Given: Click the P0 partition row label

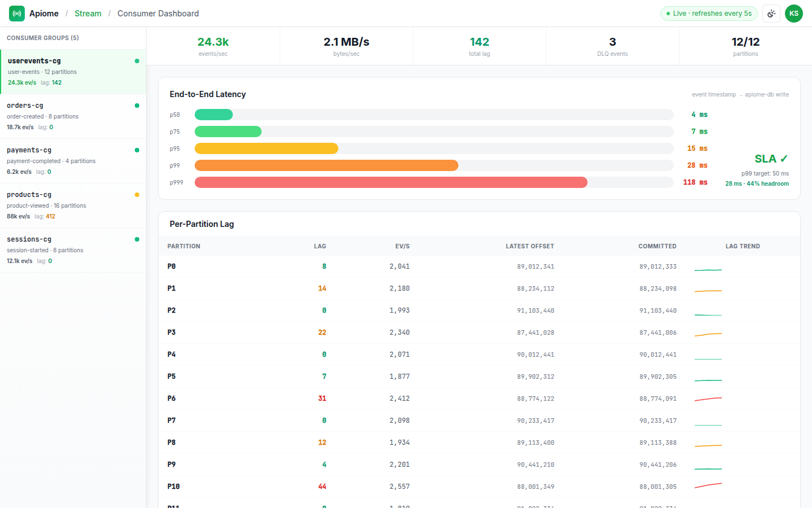Looking at the screenshot, I should click(x=171, y=266).
